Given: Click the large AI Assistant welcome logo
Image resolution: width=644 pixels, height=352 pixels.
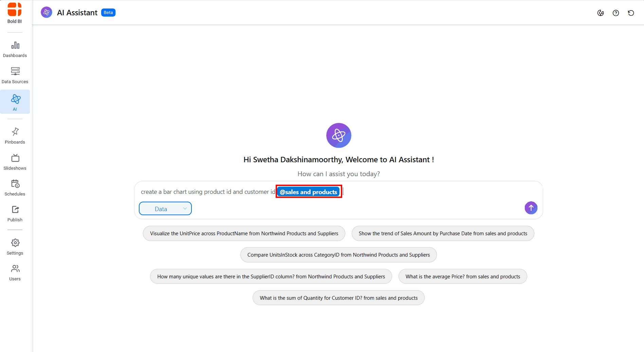Looking at the screenshot, I should point(339,135).
